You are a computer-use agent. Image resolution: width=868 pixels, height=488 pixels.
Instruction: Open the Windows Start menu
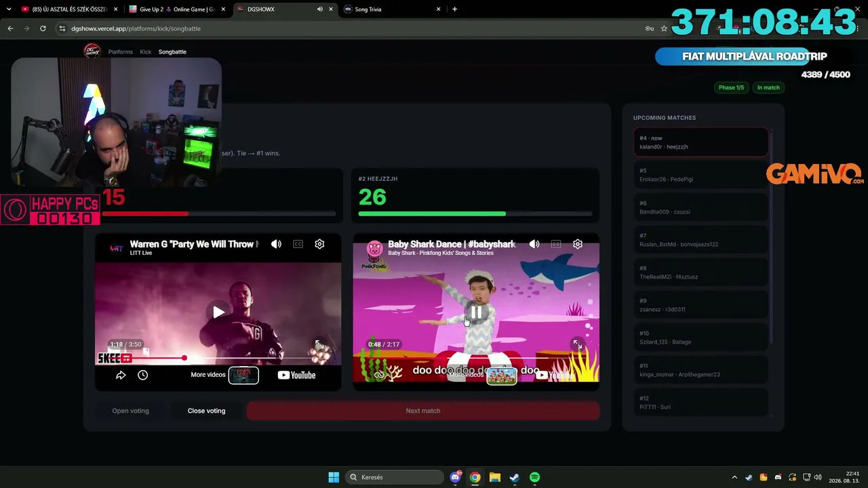(334, 477)
